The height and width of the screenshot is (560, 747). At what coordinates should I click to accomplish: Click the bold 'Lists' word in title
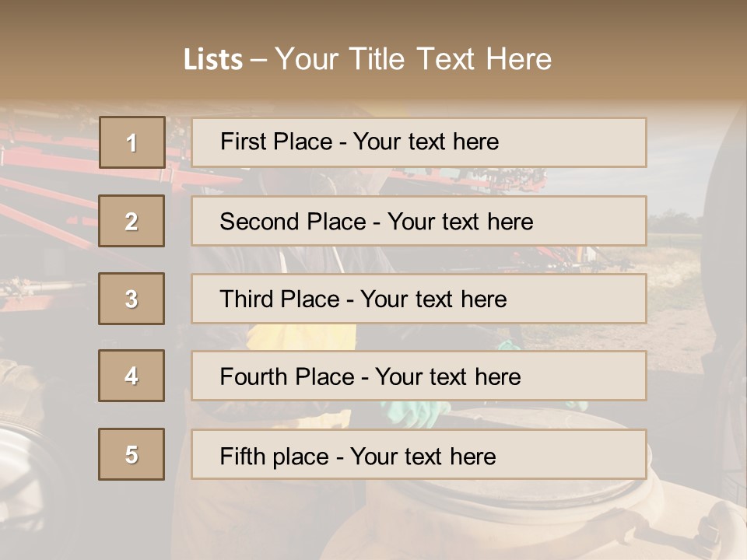tap(212, 59)
